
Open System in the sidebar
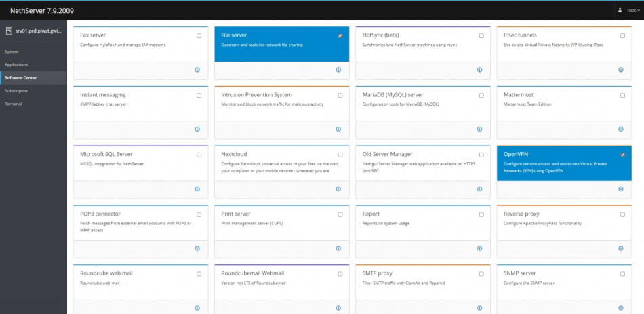point(12,52)
